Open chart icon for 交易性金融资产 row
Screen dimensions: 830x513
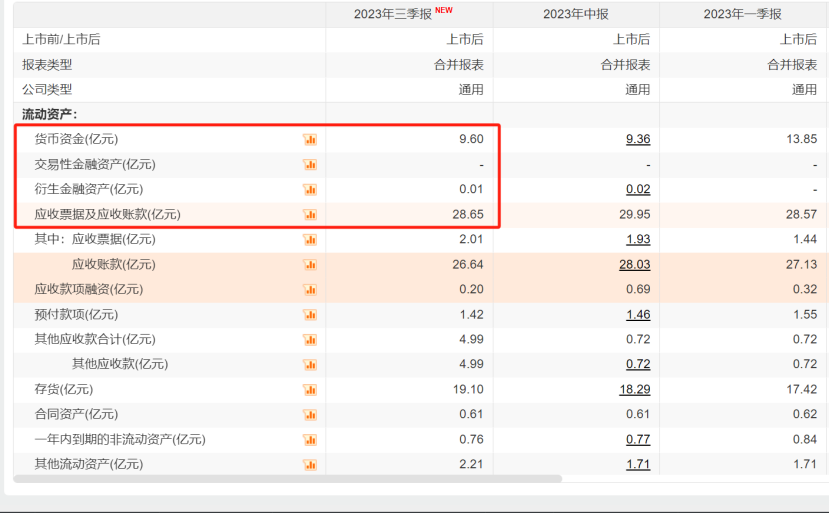point(310,165)
